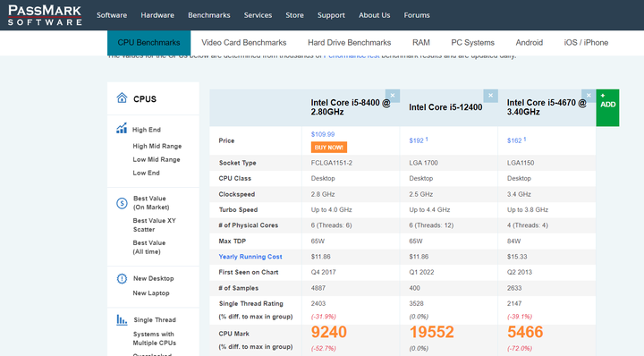Click the 2147 single thread rating
The height and width of the screenshot is (356, 644).
[514, 304]
